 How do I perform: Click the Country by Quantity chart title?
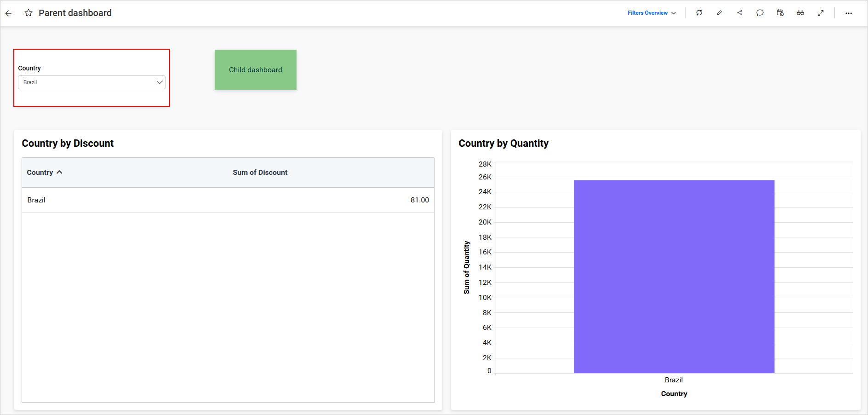[503, 143]
